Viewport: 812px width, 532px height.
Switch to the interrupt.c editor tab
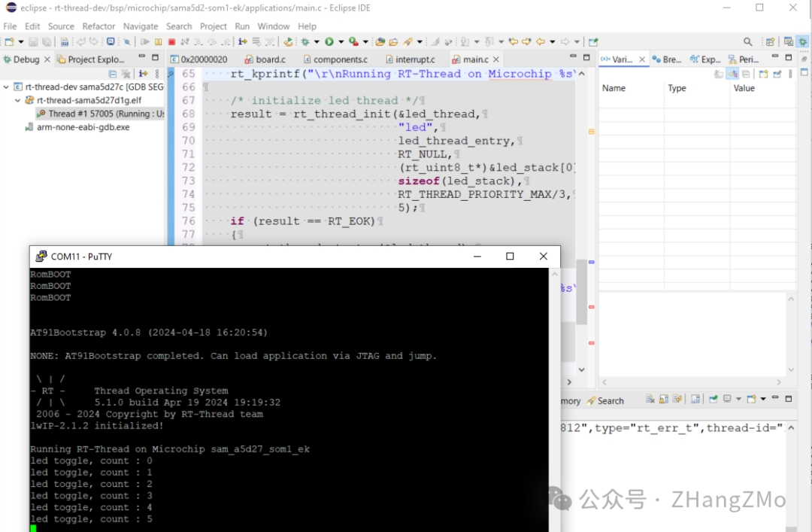coord(411,59)
